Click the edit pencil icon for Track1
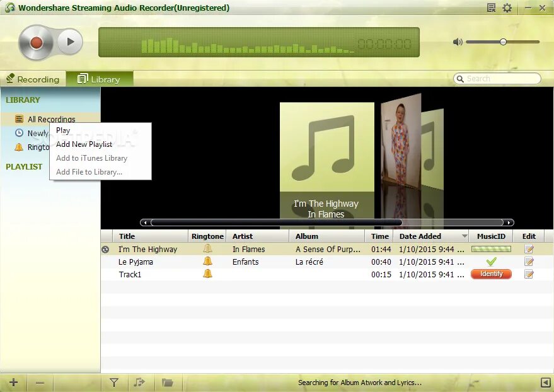The height and width of the screenshot is (392, 554). point(528,274)
